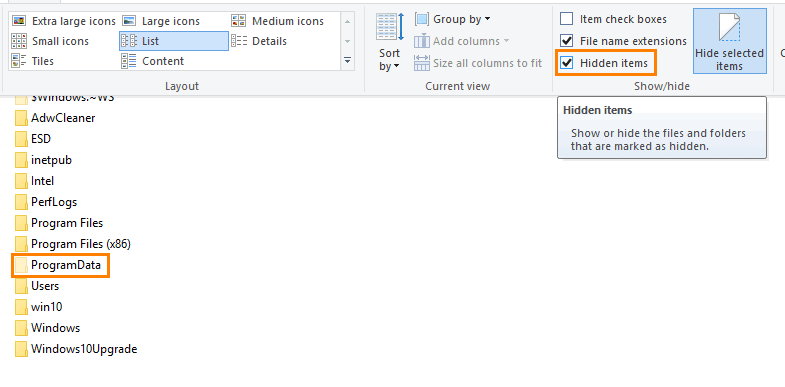The height and width of the screenshot is (387, 785).
Task: Select Content layout option
Action: (x=153, y=61)
